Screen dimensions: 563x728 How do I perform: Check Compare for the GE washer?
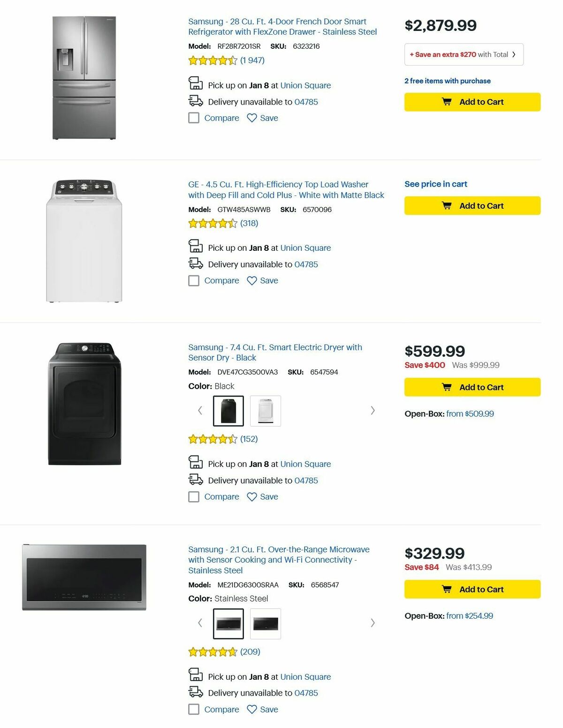click(194, 280)
